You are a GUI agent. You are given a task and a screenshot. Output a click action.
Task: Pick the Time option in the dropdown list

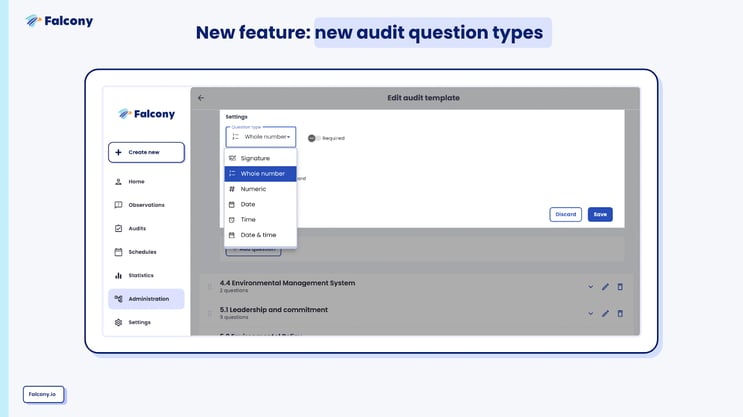pos(248,220)
